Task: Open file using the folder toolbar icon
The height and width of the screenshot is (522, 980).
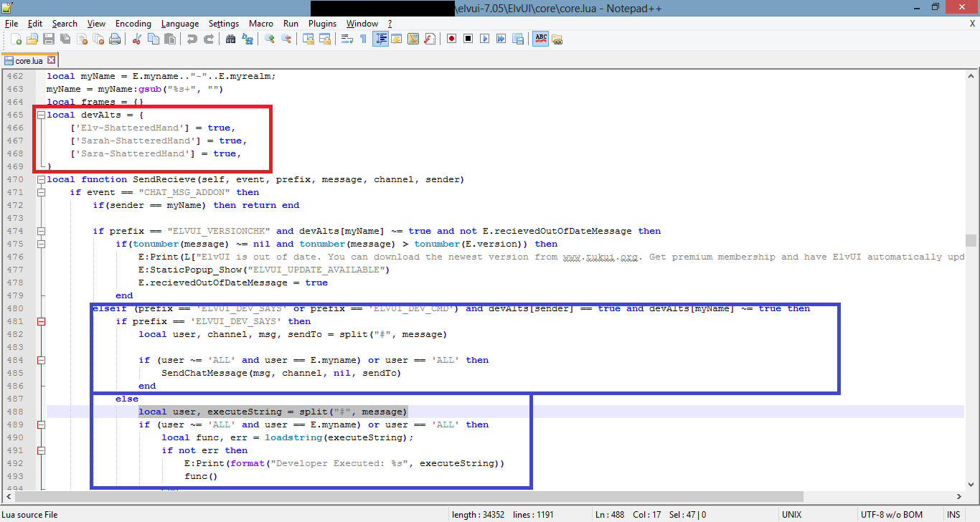Action: click(x=32, y=39)
